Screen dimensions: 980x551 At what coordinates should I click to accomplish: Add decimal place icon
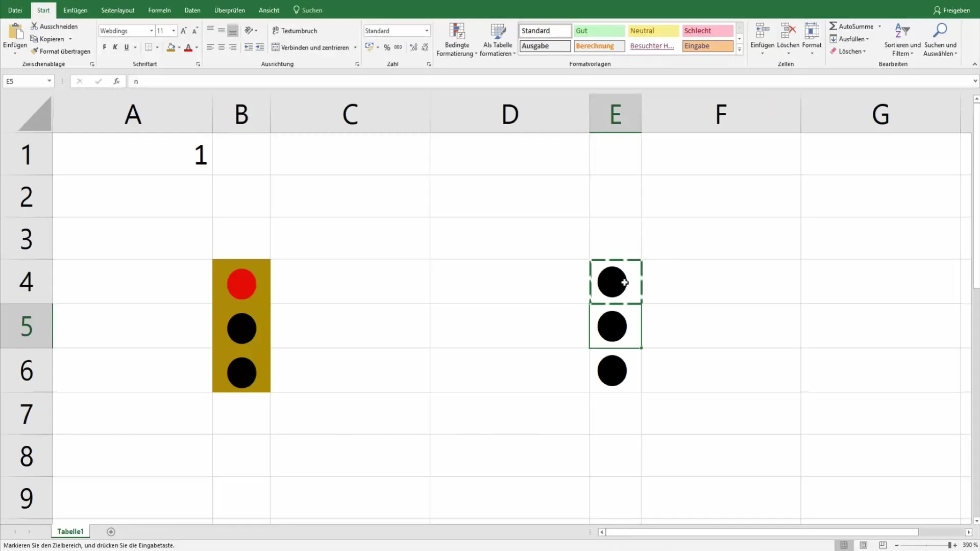413,47
